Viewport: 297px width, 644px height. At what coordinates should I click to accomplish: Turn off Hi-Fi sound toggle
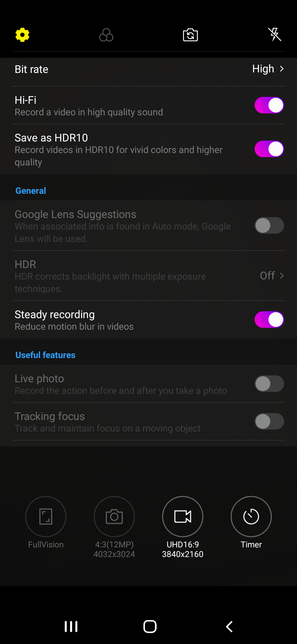click(x=269, y=105)
